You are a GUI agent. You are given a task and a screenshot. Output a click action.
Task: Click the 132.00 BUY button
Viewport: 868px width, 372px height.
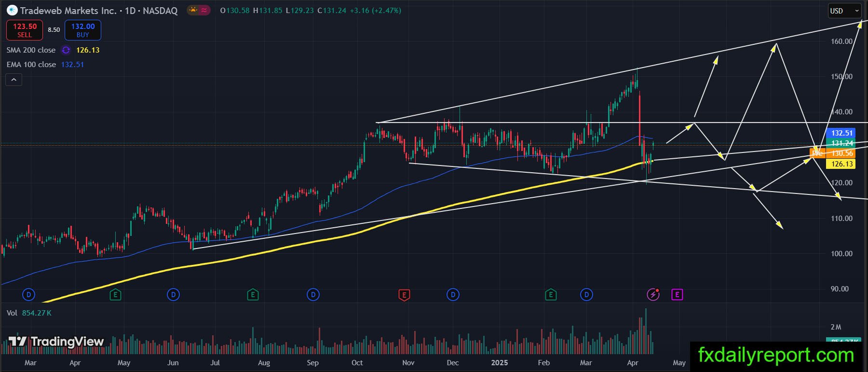(x=83, y=30)
